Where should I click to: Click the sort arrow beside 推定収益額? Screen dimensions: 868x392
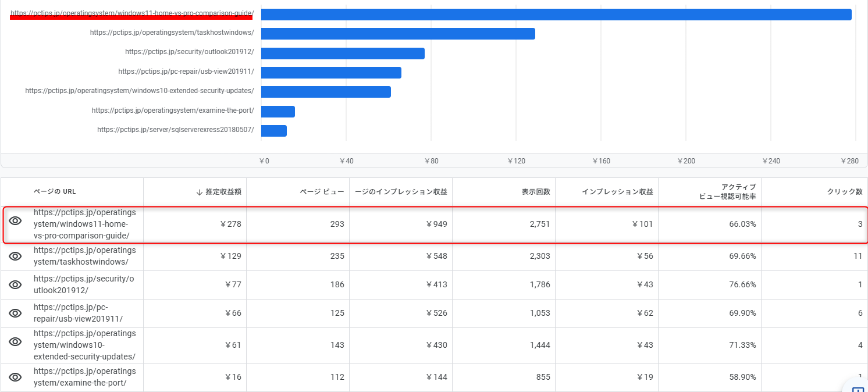click(x=198, y=192)
